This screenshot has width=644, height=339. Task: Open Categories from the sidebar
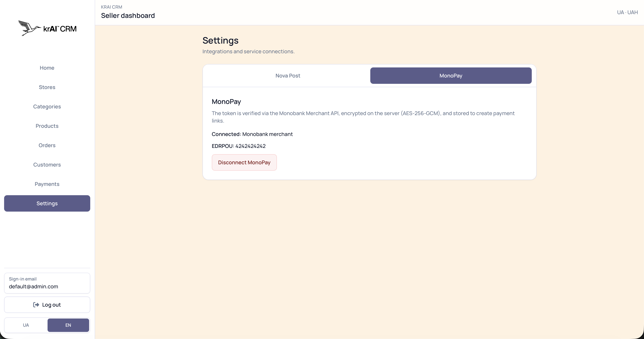[x=47, y=107]
